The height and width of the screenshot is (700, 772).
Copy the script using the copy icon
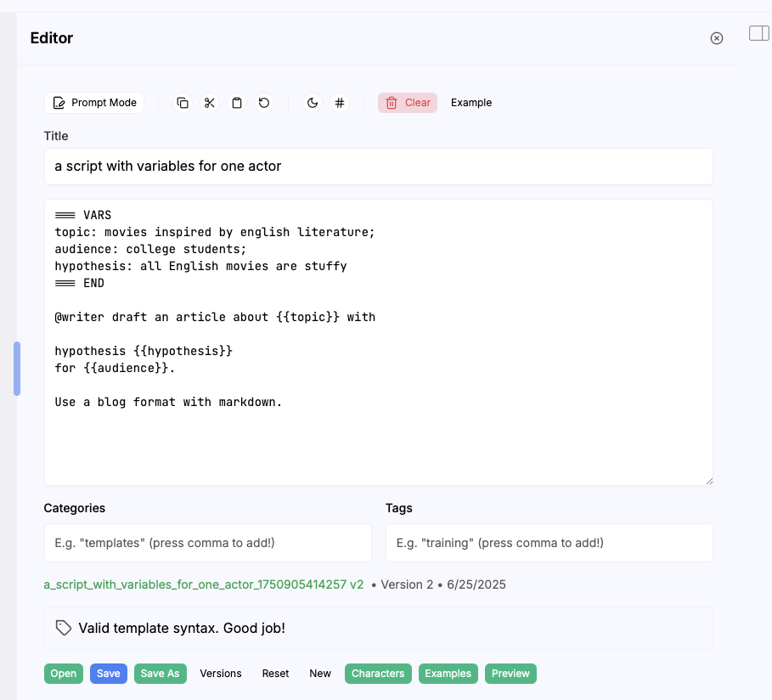click(x=183, y=102)
